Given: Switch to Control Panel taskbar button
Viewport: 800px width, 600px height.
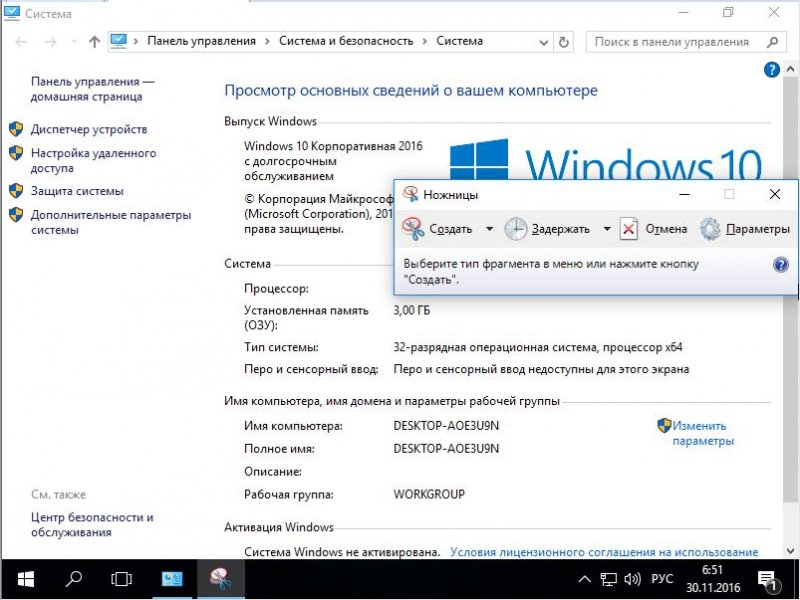Looking at the screenshot, I should click(x=172, y=579).
